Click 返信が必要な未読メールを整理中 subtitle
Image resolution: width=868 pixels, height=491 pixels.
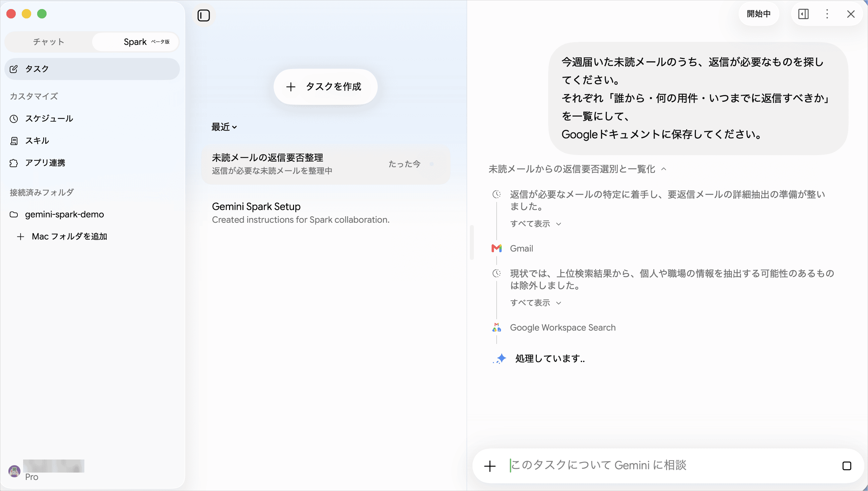pyautogui.click(x=272, y=171)
